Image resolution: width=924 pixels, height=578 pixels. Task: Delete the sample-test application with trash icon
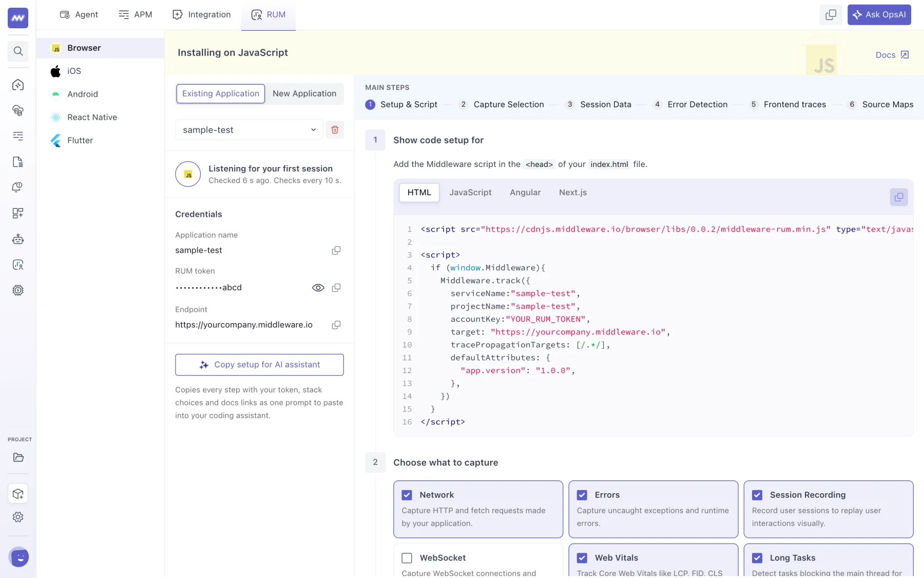(x=335, y=129)
